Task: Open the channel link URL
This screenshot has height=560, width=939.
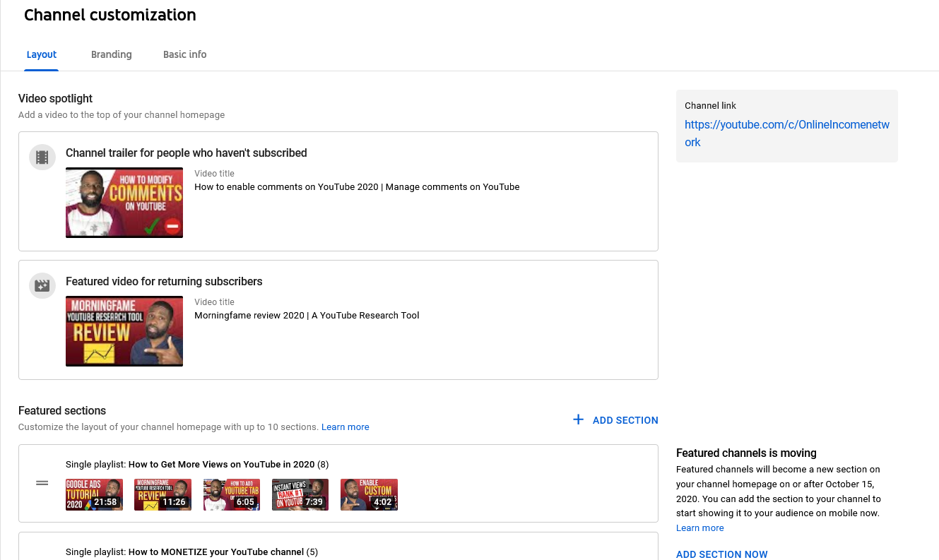Action: pos(786,133)
